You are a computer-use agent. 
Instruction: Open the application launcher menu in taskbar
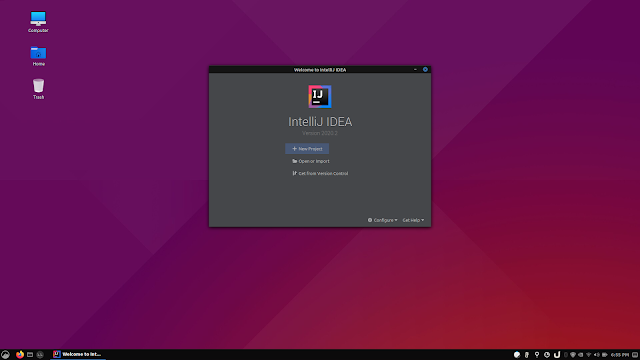(x=5, y=355)
